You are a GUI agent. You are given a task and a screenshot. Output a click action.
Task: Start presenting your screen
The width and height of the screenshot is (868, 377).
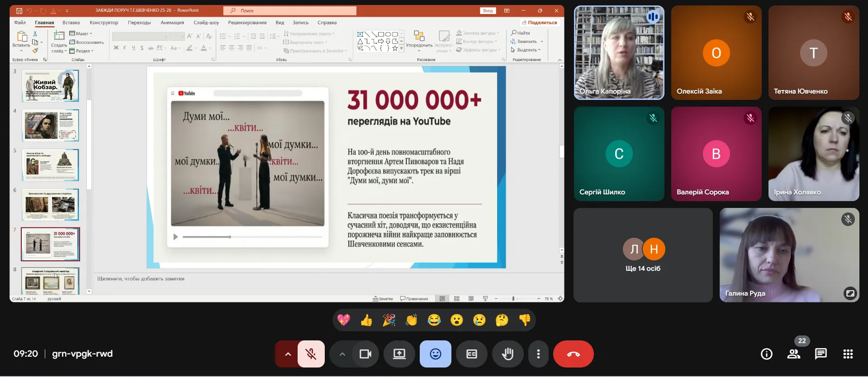(399, 354)
